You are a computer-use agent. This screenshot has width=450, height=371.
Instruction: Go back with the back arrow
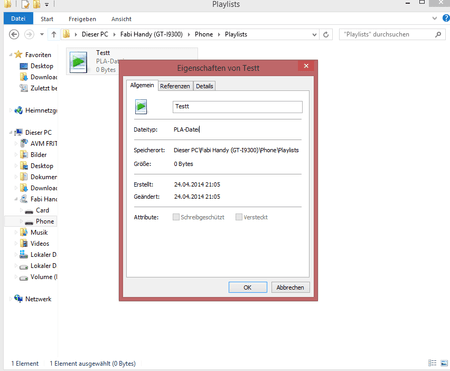pos(14,34)
